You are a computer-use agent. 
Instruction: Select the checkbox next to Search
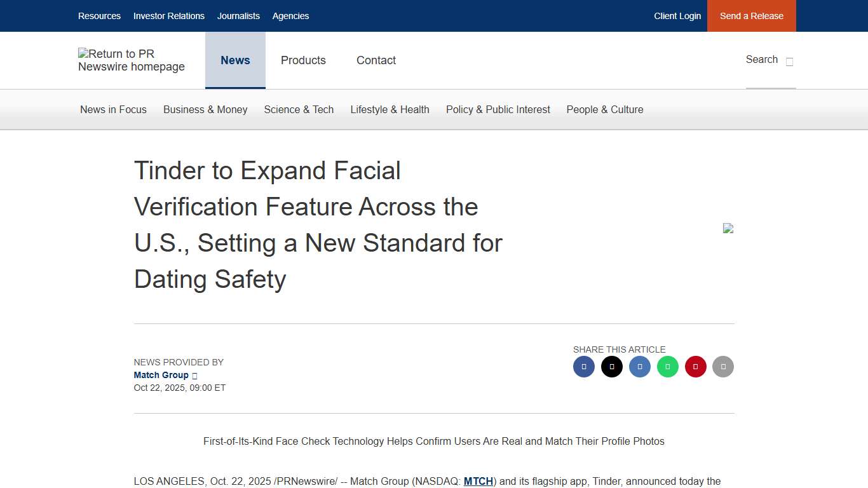tap(789, 62)
